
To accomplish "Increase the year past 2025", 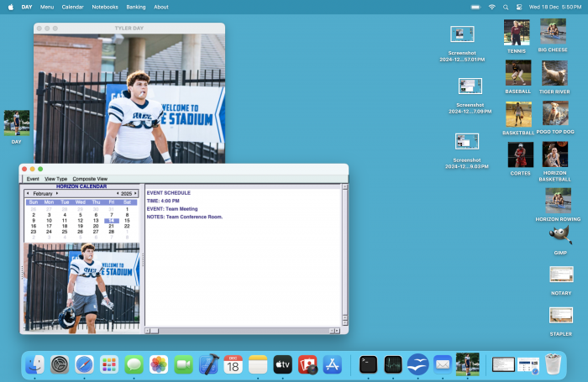I will pos(136,193).
